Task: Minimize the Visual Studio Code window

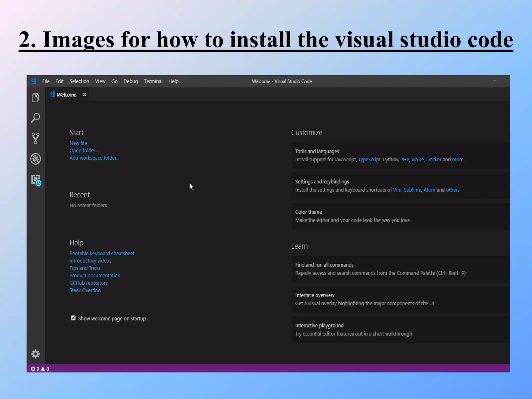Action: click(x=494, y=81)
